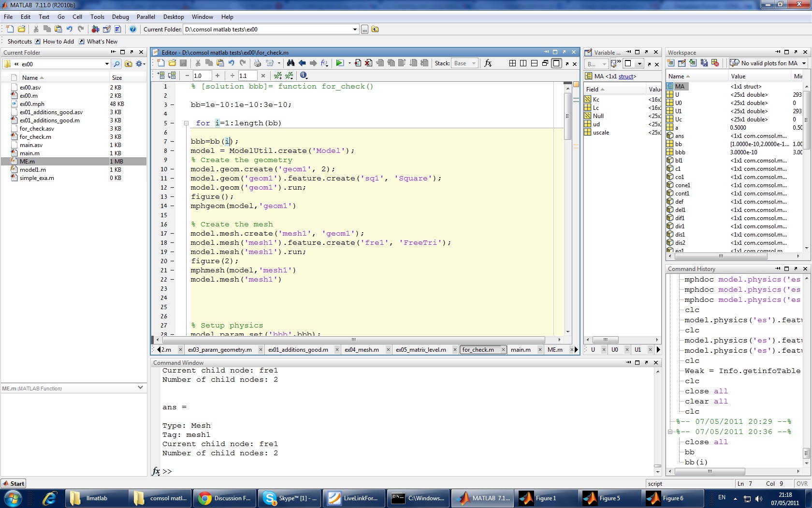Multiply the value by 1.1
The height and width of the screenshot is (508, 812).
pos(263,75)
